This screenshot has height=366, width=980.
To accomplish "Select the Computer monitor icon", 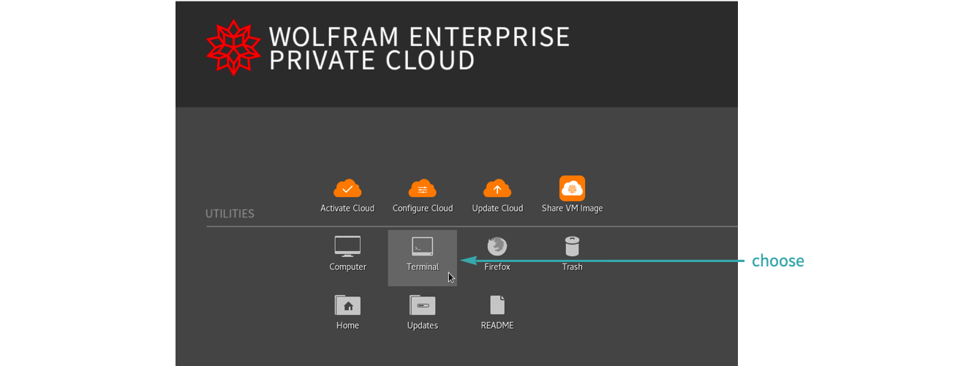I will click(347, 246).
